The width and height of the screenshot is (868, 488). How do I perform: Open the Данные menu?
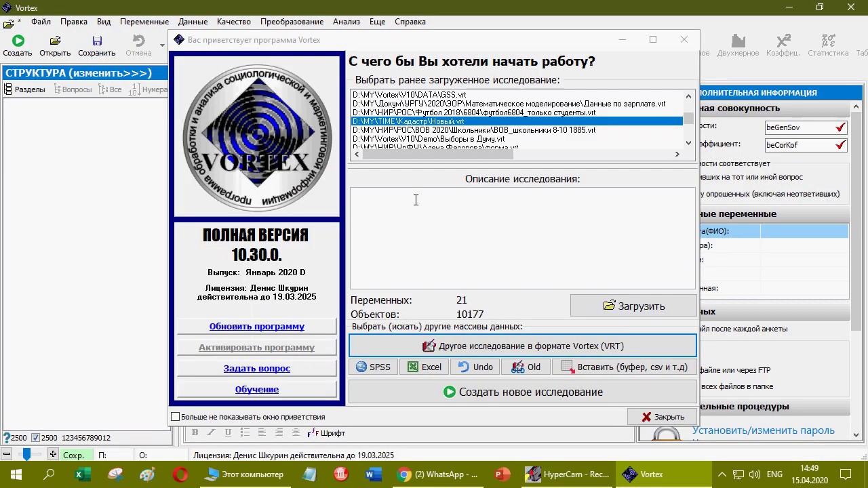click(193, 22)
